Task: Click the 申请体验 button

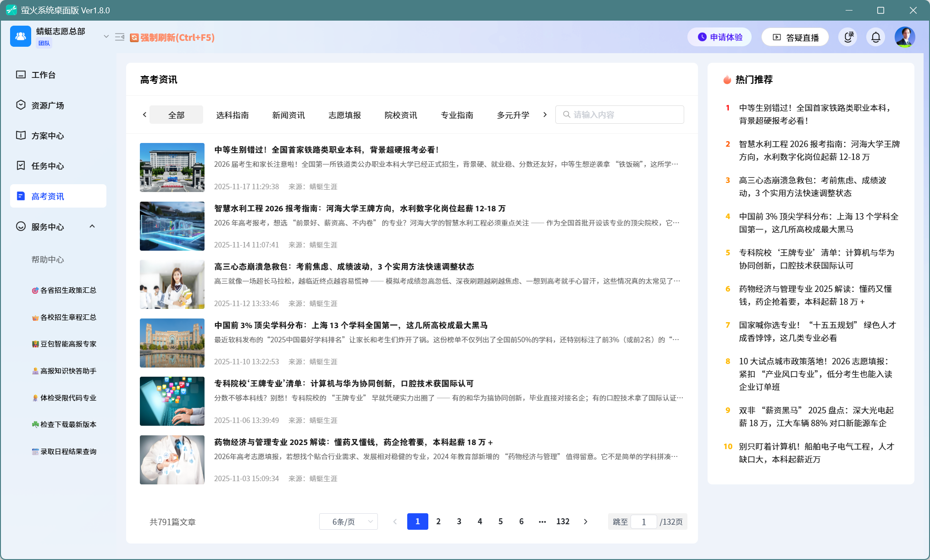Action: click(719, 37)
